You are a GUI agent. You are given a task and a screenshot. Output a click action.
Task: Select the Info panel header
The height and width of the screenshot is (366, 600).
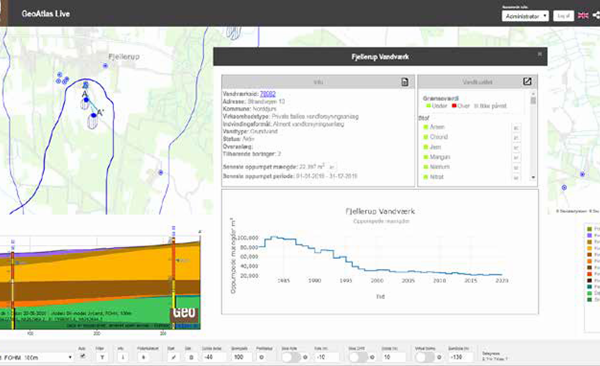tap(318, 82)
